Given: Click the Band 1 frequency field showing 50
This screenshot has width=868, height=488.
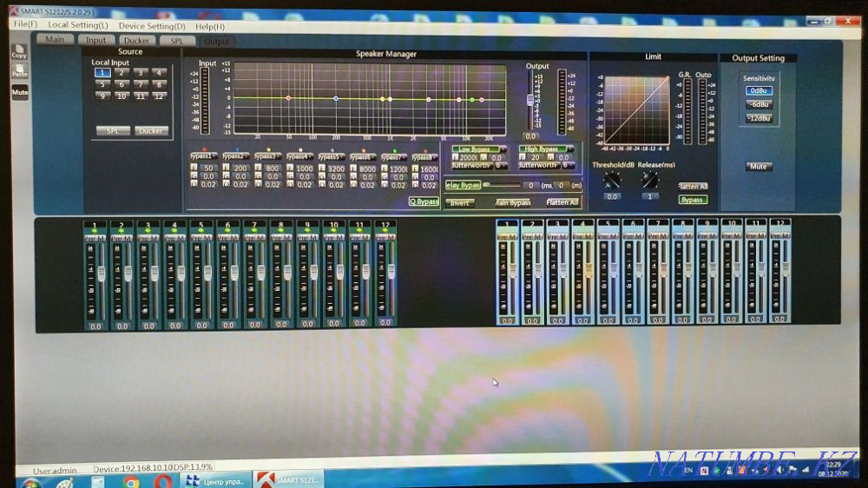Looking at the screenshot, I should [208, 167].
